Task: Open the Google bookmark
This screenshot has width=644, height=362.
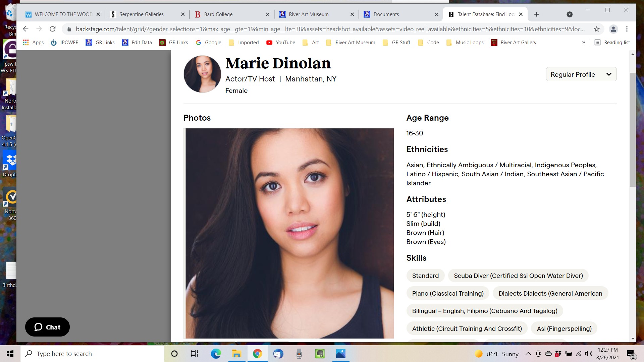Action: [x=209, y=43]
